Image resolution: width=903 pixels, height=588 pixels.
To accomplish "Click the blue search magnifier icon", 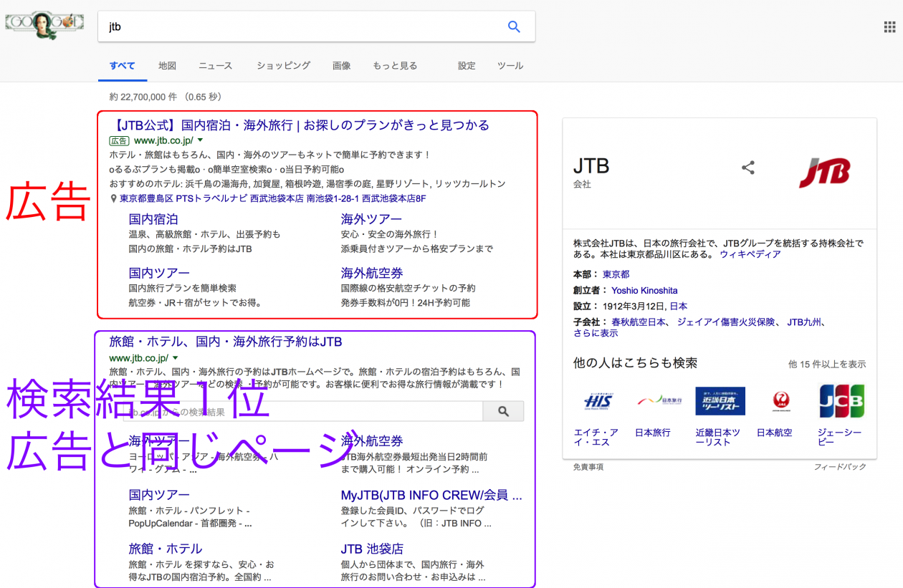I will tap(513, 26).
